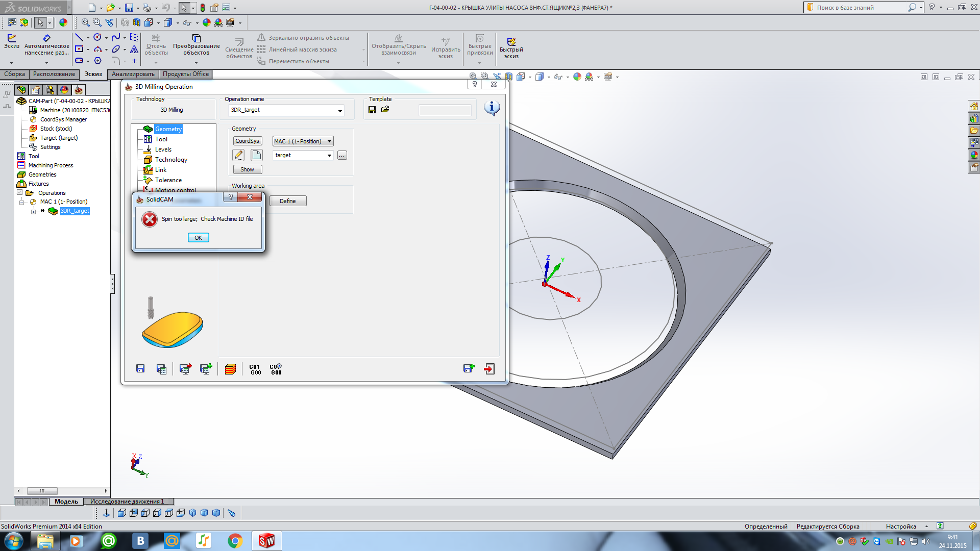
Task: Collapse the MAC 1 (1- Position) node
Action: pos(21,202)
